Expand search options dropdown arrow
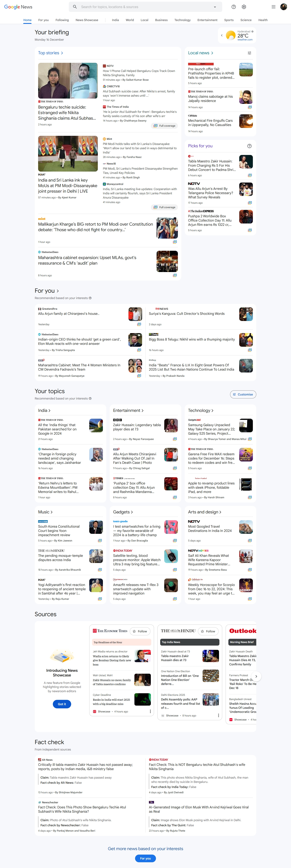The image size is (291, 868). click(x=215, y=7)
